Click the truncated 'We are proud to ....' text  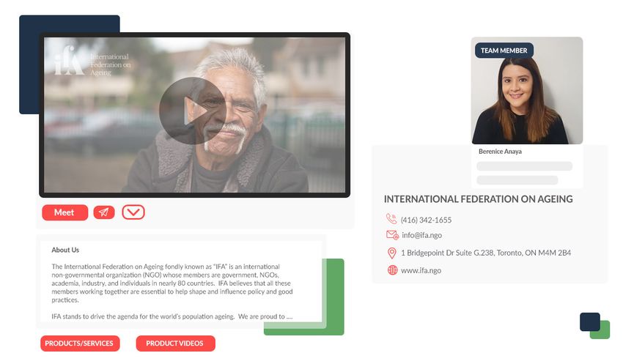tap(265, 316)
